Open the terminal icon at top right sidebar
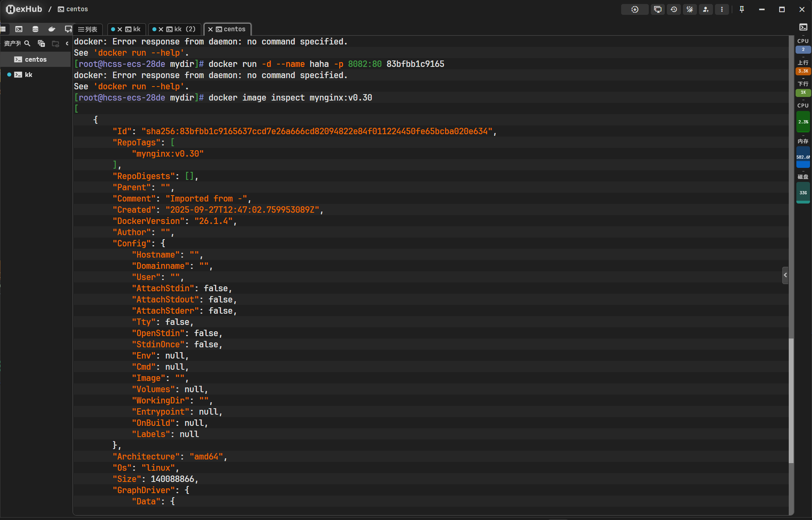 803,27
